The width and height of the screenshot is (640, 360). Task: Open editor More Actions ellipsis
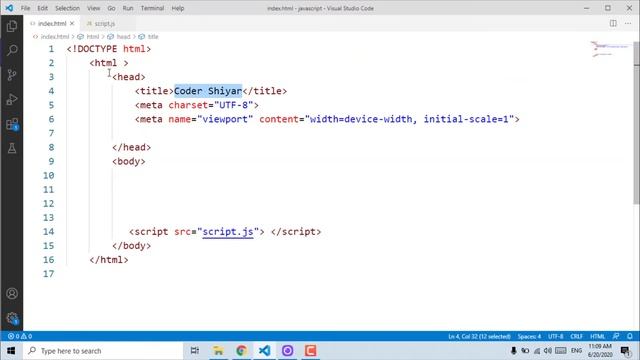click(628, 23)
